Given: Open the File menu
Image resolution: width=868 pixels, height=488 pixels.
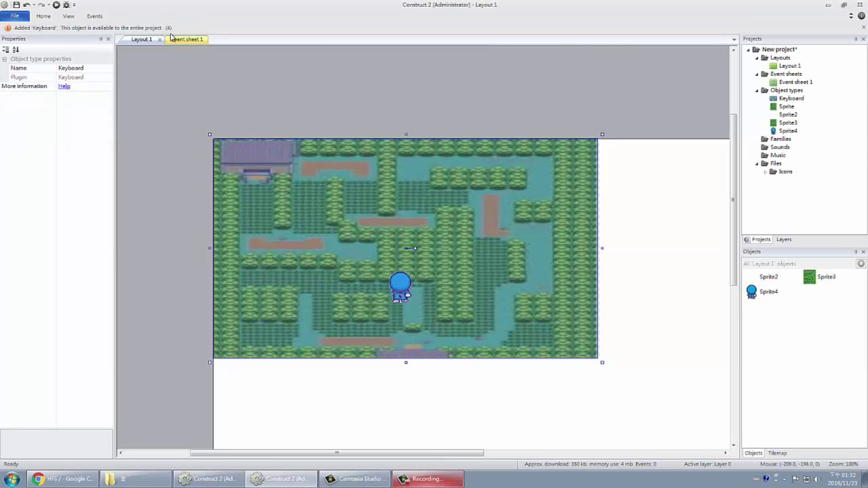Looking at the screenshot, I should [14, 16].
